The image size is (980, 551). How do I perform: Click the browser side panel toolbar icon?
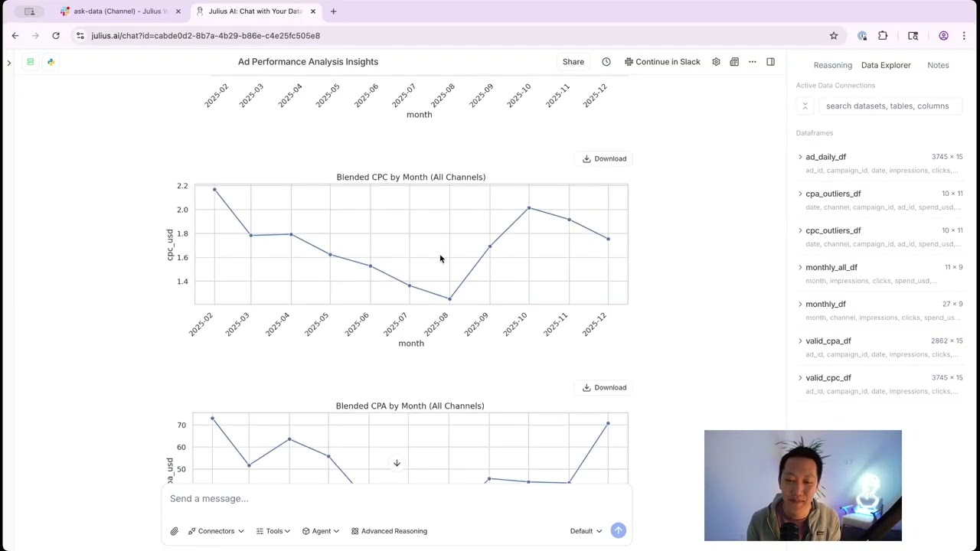[x=913, y=36]
